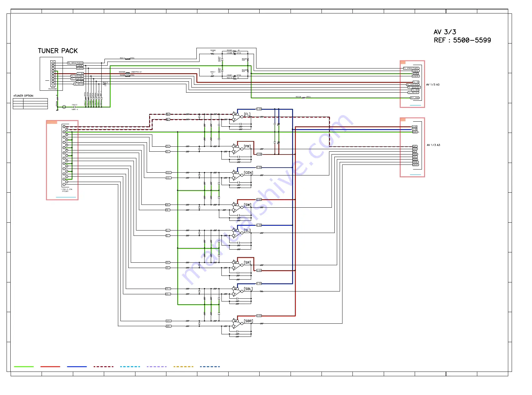Click the R5502 1K resistor symbol
The image size is (532, 395).
coord(213,53)
